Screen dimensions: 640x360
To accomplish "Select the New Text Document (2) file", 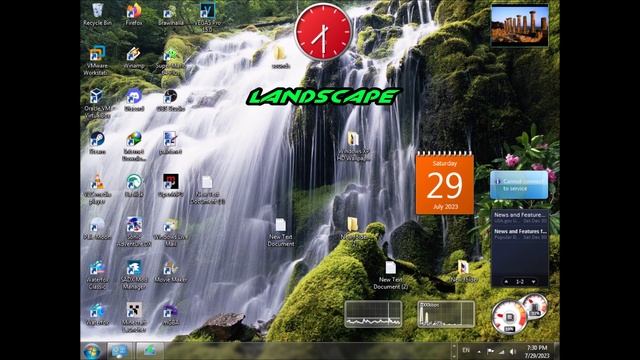I will coord(391,276).
